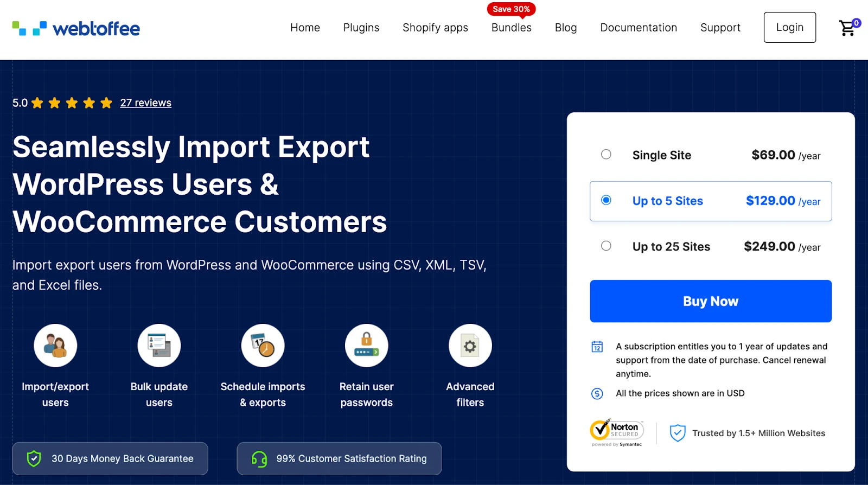The image size is (868, 485).
Task: Click the subscription calendar icon
Action: [597, 347]
